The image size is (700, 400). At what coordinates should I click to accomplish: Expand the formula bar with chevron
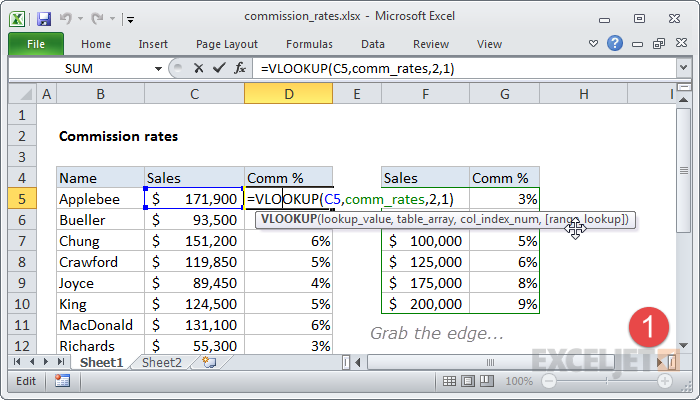[x=683, y=68]
